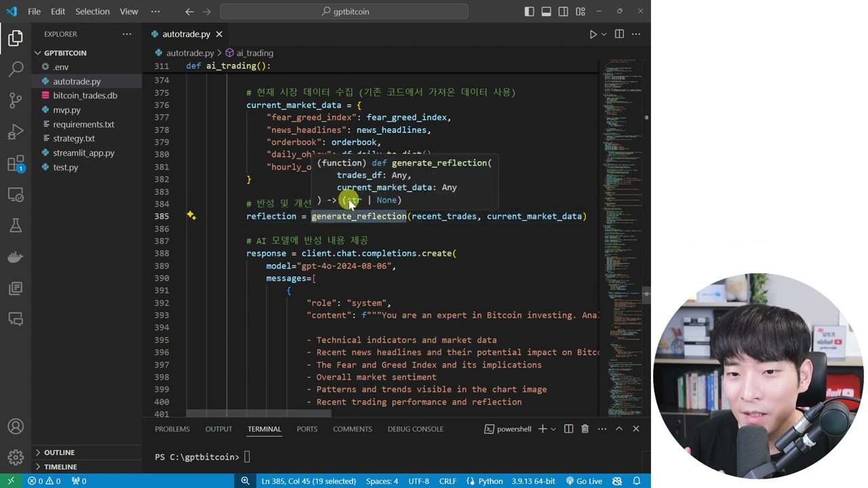Image resolution: width=868 pixels, height=488 pixels.
Task: Click the Copilot status icon in status bar
Action: click(x=617, y=481)
